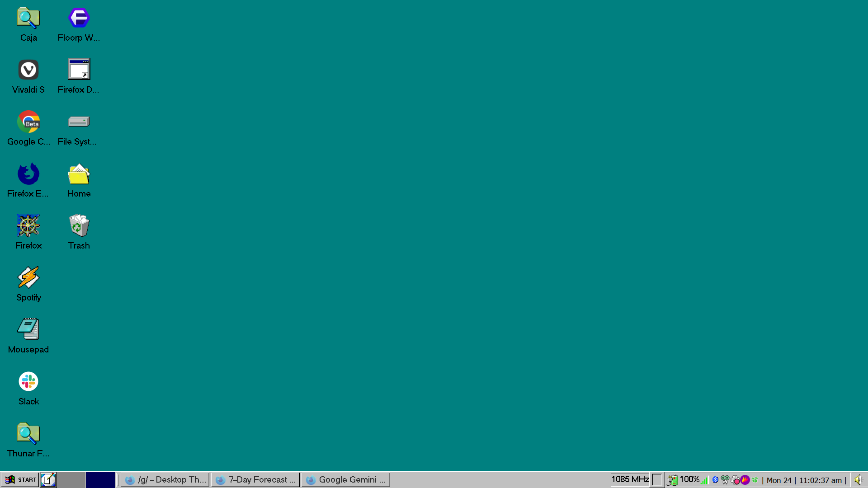This screenshot has width=868, height=488.
Task: Activate the Google Gemini taskbar window
Action: tap(346, 480)
